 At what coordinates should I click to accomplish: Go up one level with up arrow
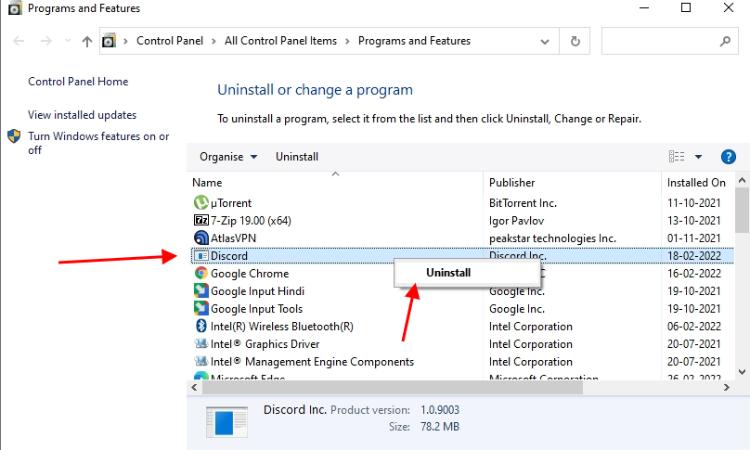pyautogui.click(x=87, y=42)
